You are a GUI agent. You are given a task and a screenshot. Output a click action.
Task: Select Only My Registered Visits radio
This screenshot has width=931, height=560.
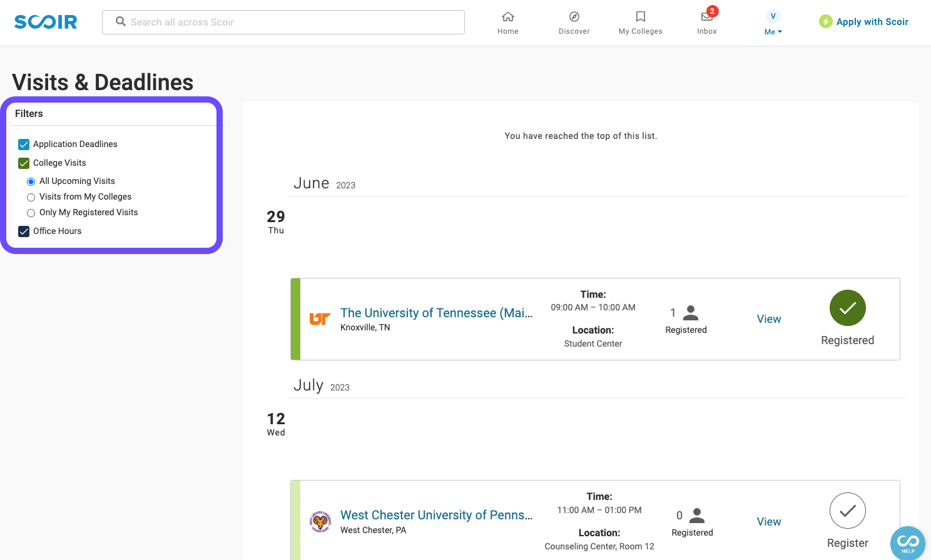pyautogui.click(x=31, y=213)
